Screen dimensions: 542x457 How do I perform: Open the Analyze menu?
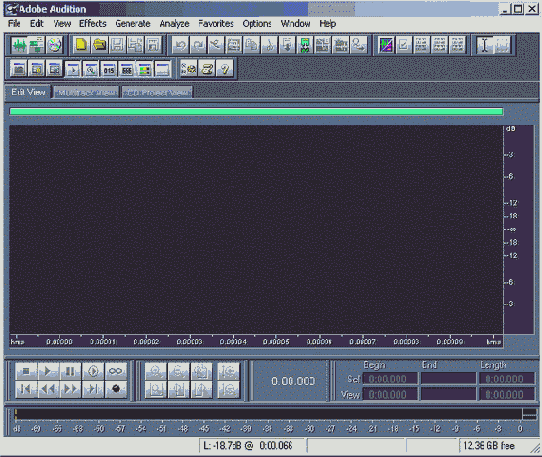[x=174, y=24]
